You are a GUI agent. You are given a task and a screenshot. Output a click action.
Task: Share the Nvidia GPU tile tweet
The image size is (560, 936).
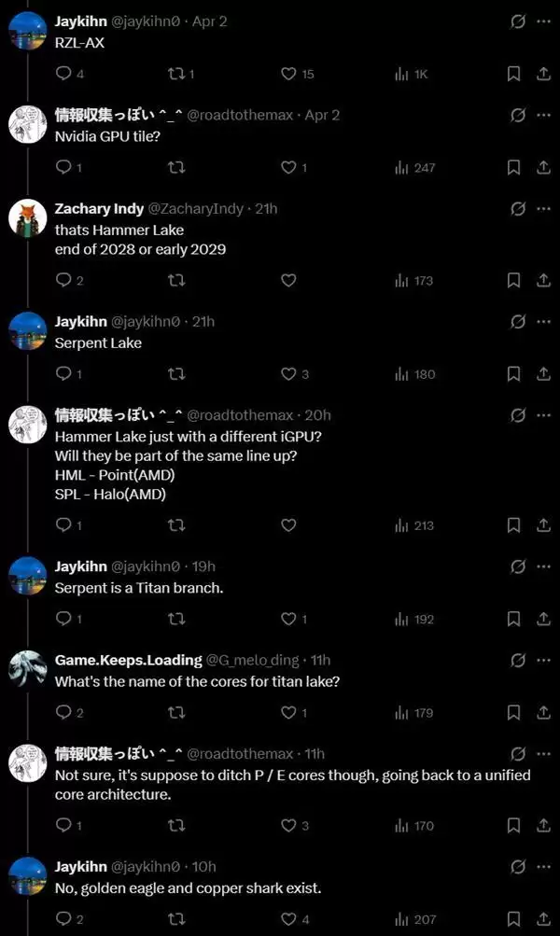pyautogui.click(x=543, y=168)
